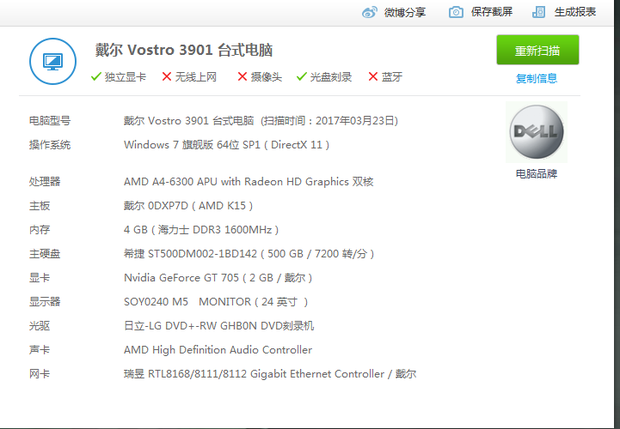Click the 网卡 label
This screenshot has height=429, width=620.
coord(40,374)
